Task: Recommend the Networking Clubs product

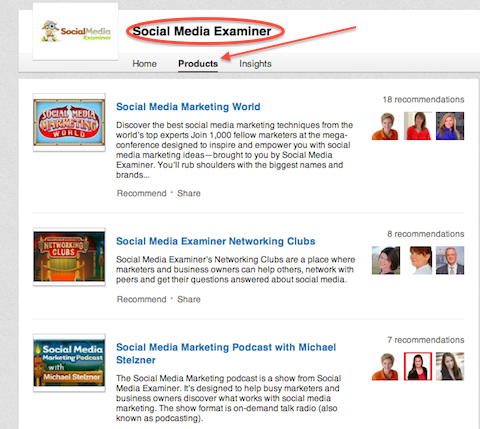Action: tap(141, 299)
